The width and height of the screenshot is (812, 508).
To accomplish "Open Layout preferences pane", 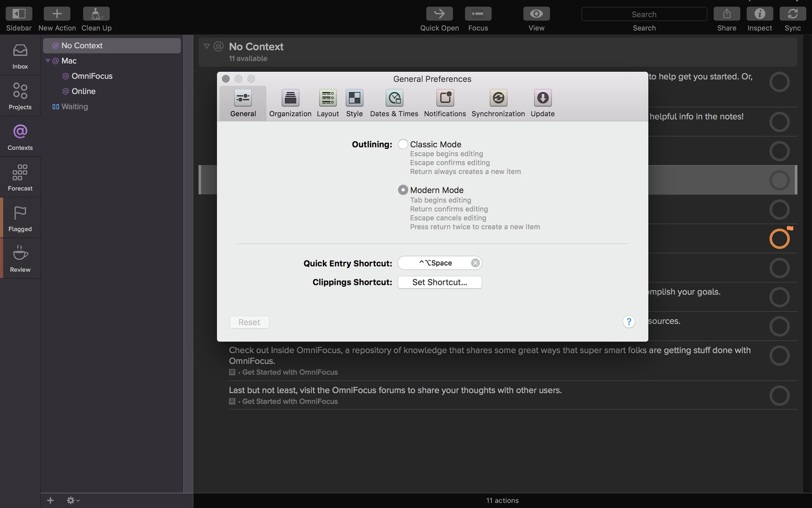I will point(328,103).
